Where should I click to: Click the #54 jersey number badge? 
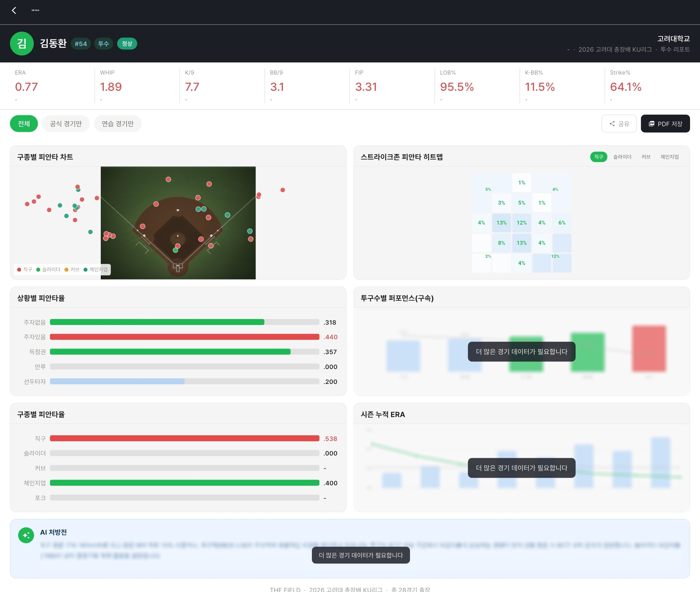[81, 44]
